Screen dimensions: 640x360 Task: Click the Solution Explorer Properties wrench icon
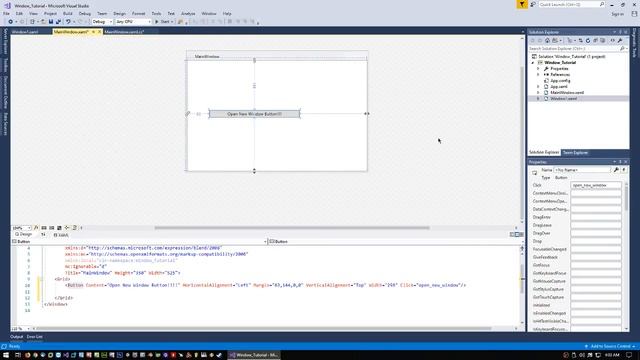tap(620, 40)
